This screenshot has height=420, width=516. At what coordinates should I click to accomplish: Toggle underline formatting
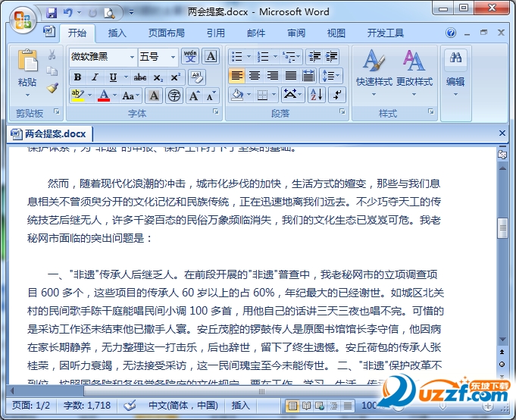(113, 77)
